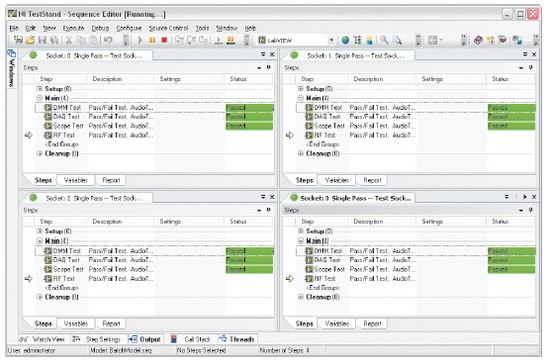Open the Steps pane dropdown arrow in Socket 0

coord(259,68)
